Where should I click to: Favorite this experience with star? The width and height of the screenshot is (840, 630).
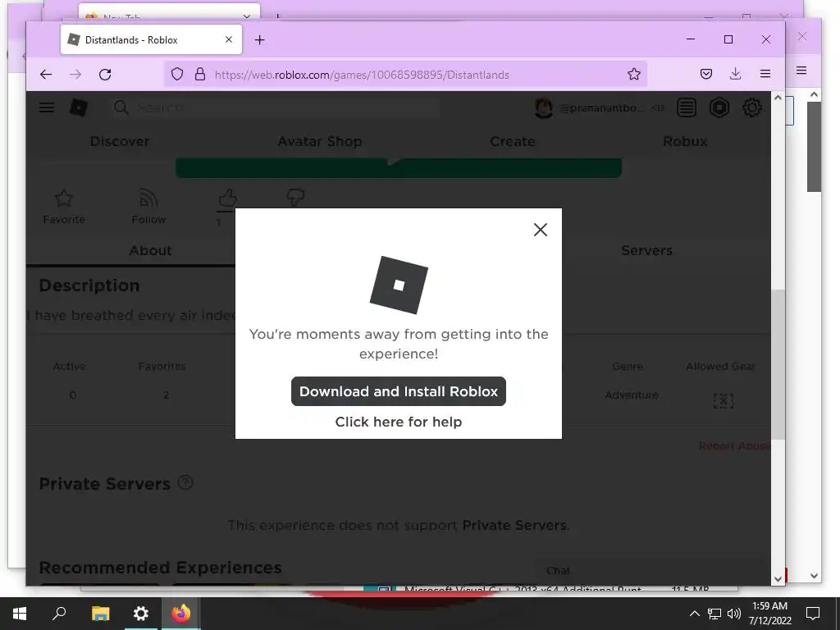coord(64,206)
